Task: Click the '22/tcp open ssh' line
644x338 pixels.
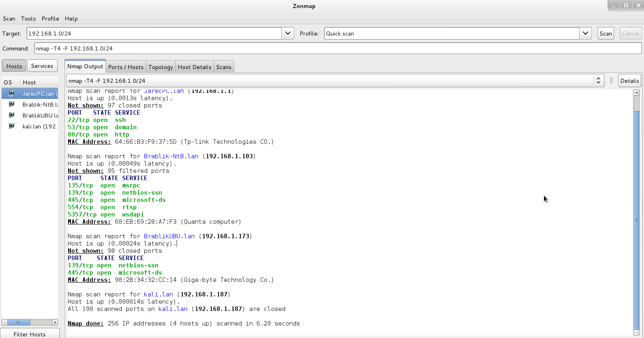Action: click(97, 120)
